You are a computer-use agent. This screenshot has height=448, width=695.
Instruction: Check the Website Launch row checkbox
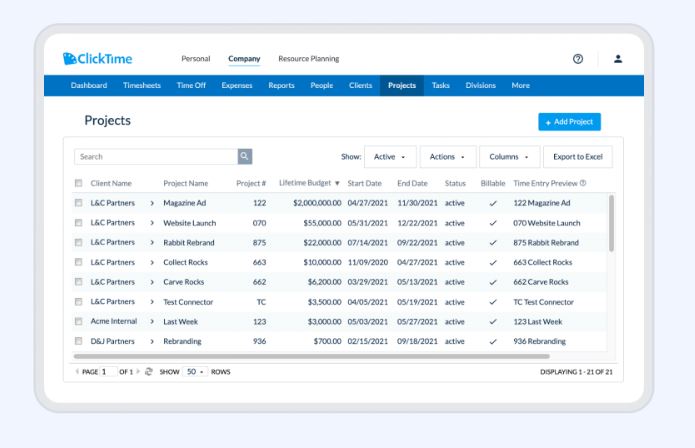click(x=78, y=222)
